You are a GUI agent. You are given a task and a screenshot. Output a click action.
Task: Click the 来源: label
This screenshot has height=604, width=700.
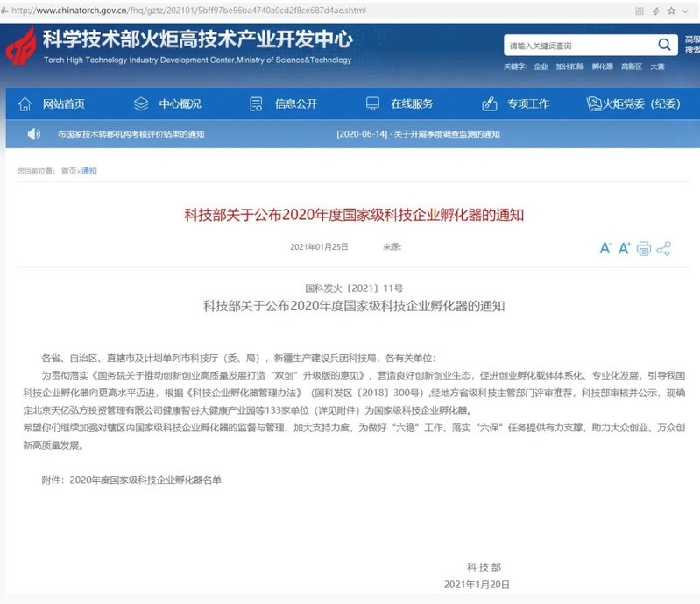tap(392, 246)
